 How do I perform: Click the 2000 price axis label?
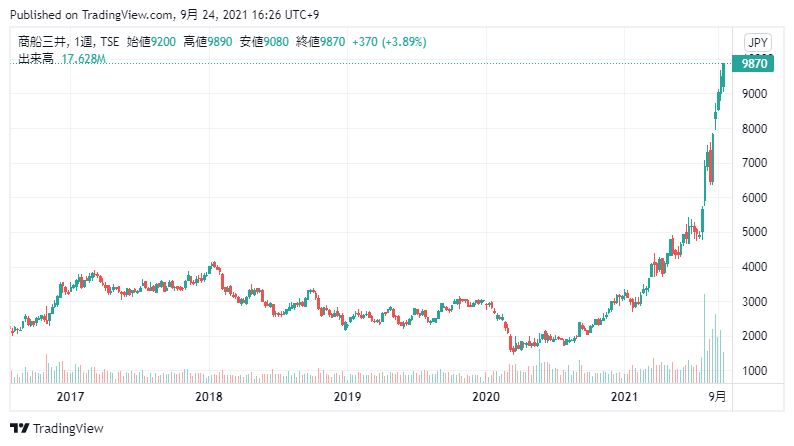755,336
